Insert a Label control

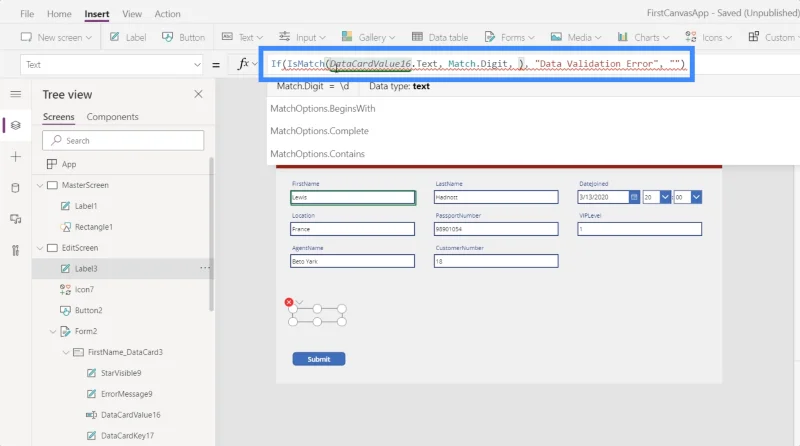pyautogui.click(x=128, y=37)
